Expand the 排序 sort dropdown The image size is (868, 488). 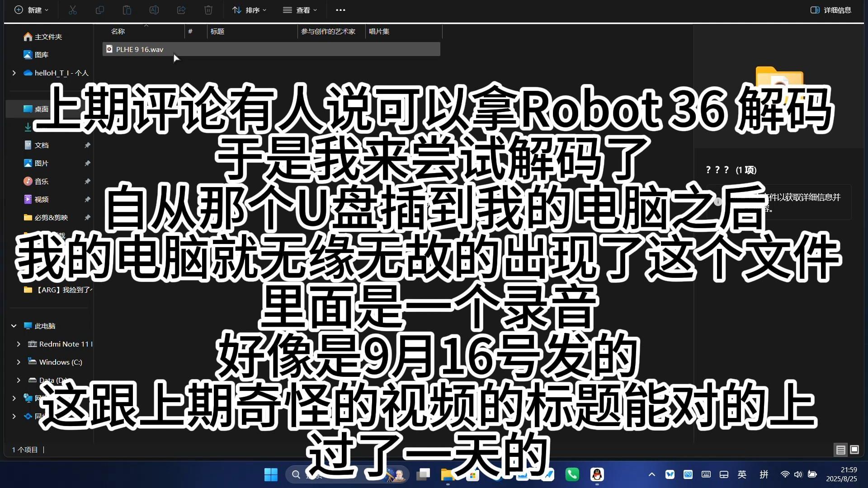click(249, 10)
